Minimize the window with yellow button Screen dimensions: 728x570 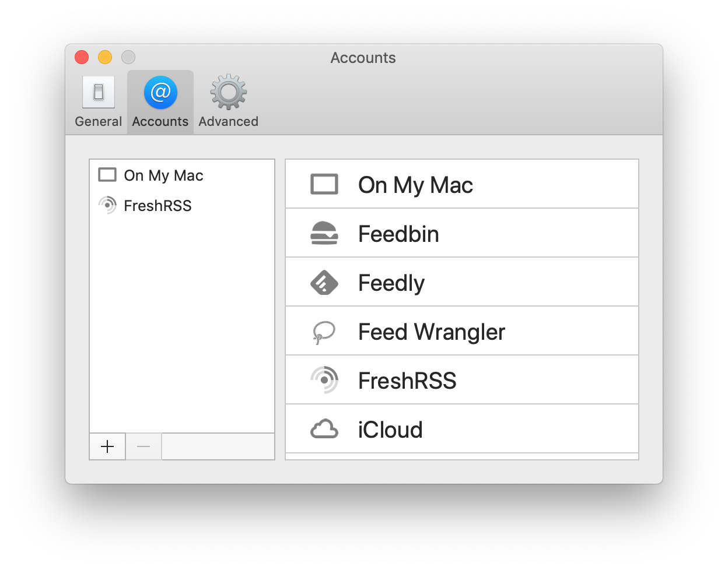coord(105,57)
